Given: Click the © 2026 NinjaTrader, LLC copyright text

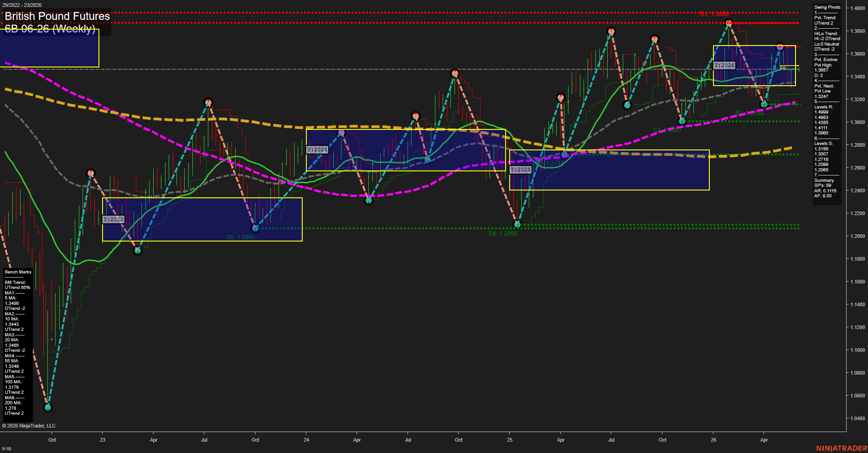Looking at the screenshot, I should 29,426.
